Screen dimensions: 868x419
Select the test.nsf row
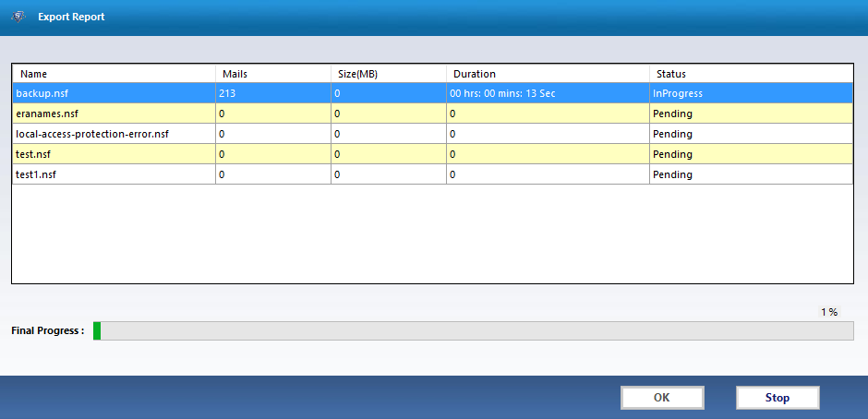(x=432, y=154)
